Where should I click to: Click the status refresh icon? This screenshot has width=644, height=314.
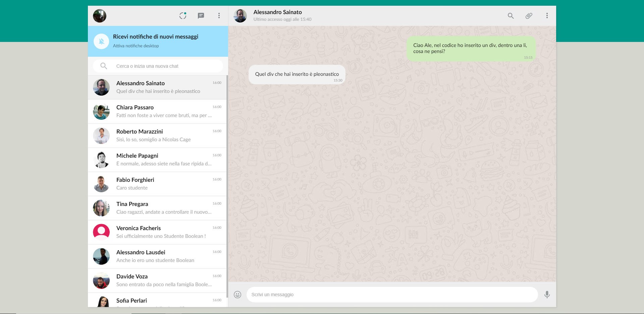pos(183,15)
